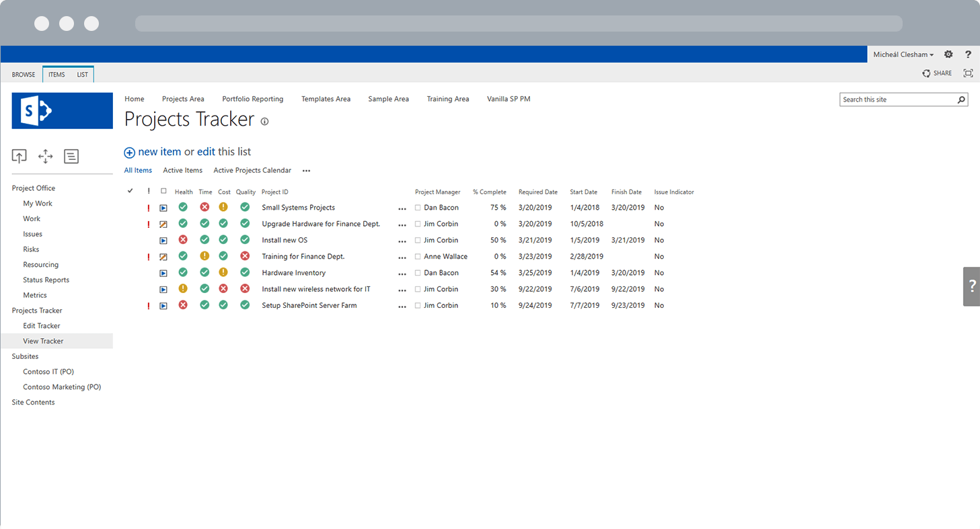Open Contoso IT (PO) subsite

tap(48, 371)
